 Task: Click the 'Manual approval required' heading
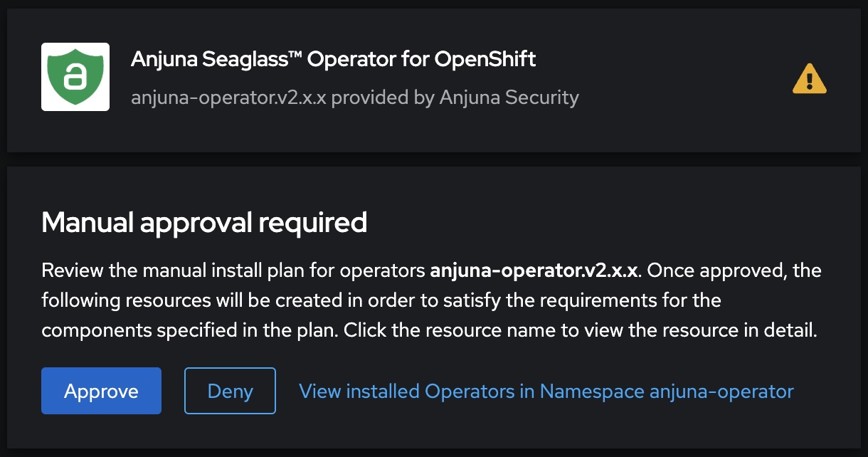205,222
